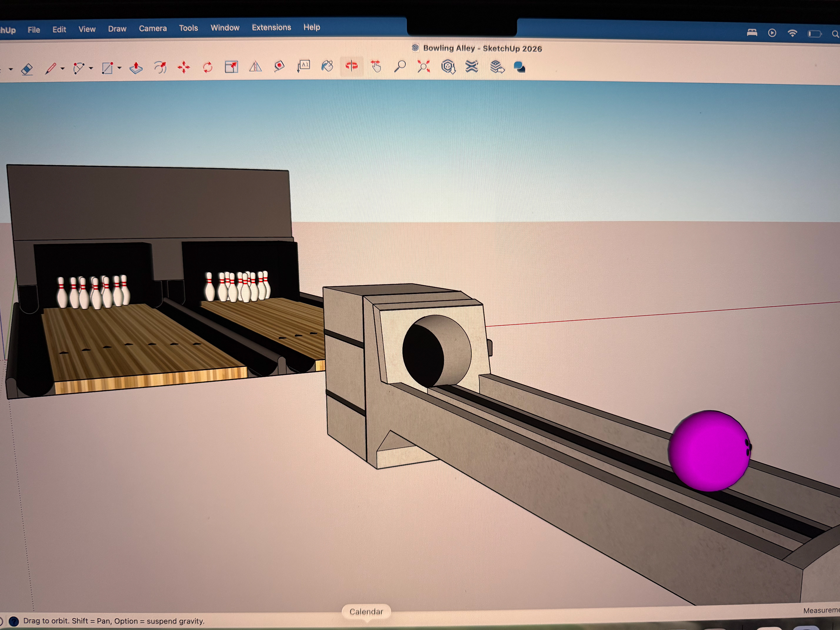Select the Scale tool
The width and height of the screenshot is (840, 630).
[x=231, y=67]
